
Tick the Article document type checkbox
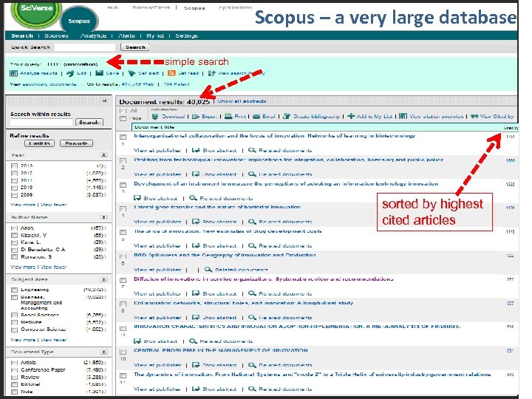[x=14, y=363]
